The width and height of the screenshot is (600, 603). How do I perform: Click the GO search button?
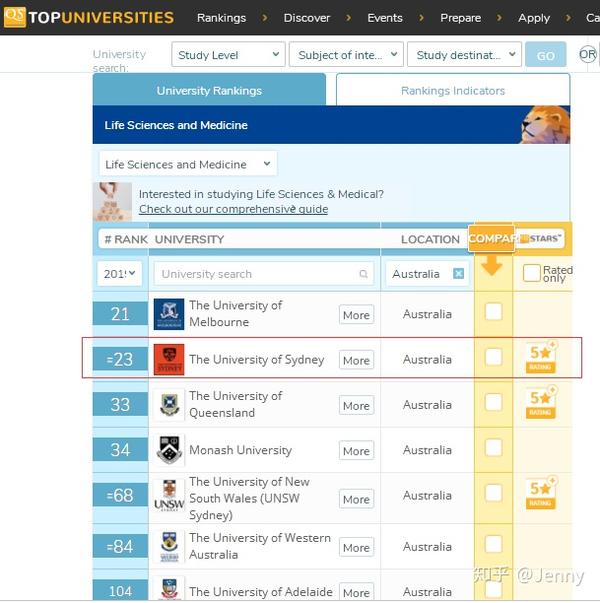tap(545, 55)
